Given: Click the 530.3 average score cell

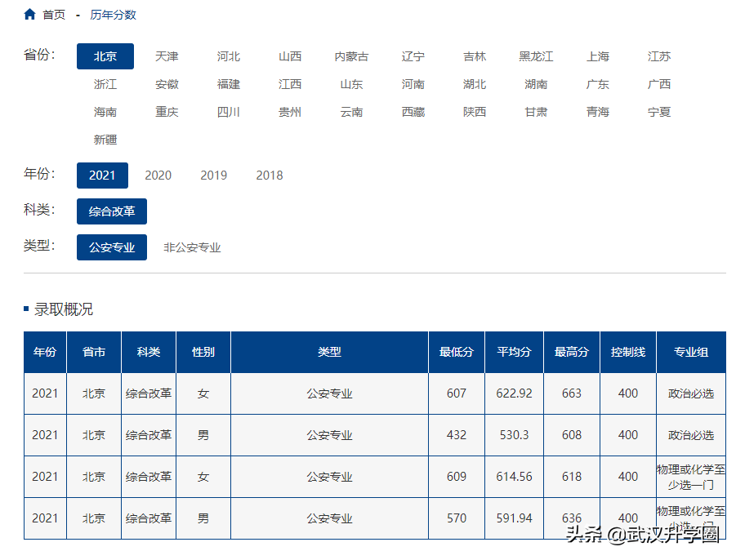Looking at the screenshot, I should (x=514, y=435).
